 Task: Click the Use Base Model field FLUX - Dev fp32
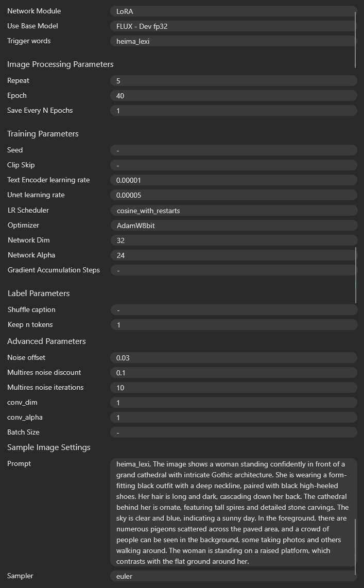(x=234, y=26)
